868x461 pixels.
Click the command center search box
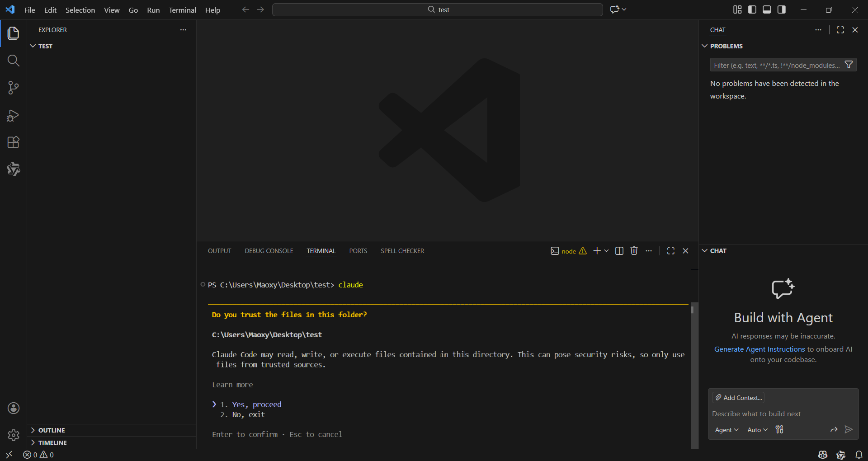pos(438,9)
